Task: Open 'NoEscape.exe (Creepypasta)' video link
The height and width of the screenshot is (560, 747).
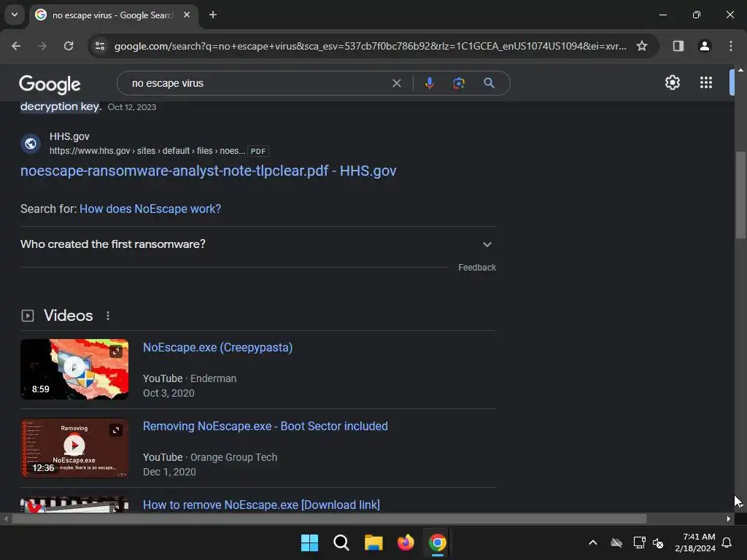Action: tap(217, 348)
